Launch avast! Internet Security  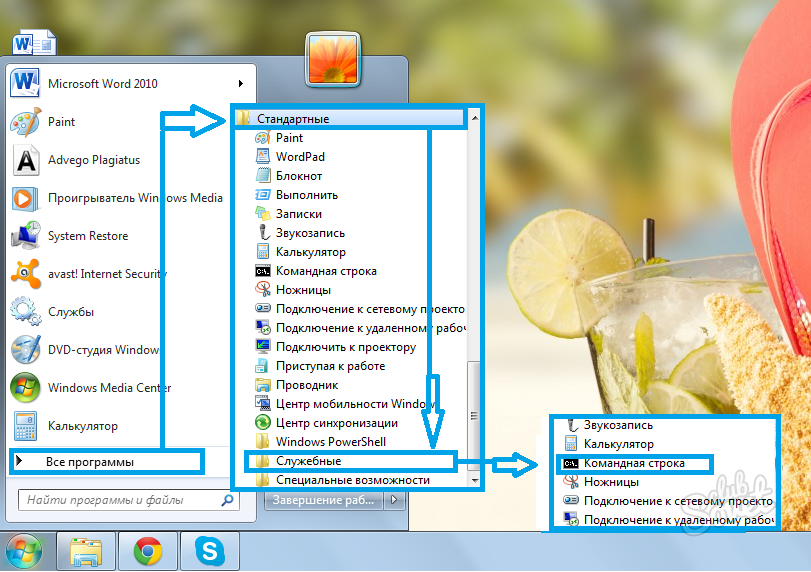[106, 274]
